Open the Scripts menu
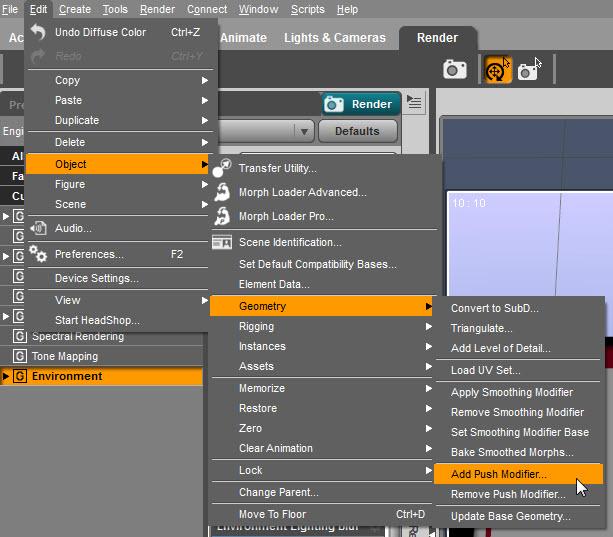 click(307, 9)
